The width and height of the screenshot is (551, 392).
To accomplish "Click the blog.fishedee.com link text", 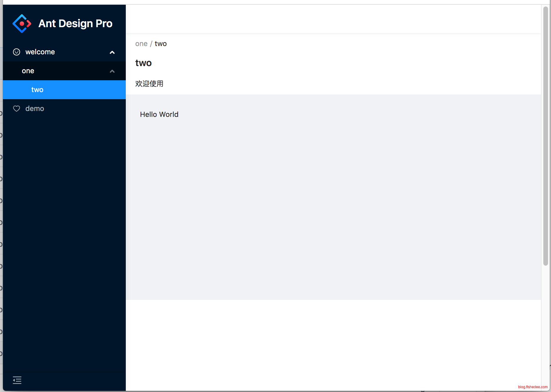I will (x=533, y=387).
